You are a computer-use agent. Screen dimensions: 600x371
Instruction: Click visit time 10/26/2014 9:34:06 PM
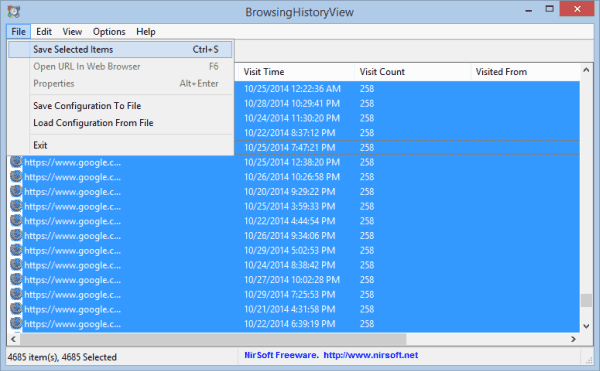pyautogui.click(x=290, y=236)
